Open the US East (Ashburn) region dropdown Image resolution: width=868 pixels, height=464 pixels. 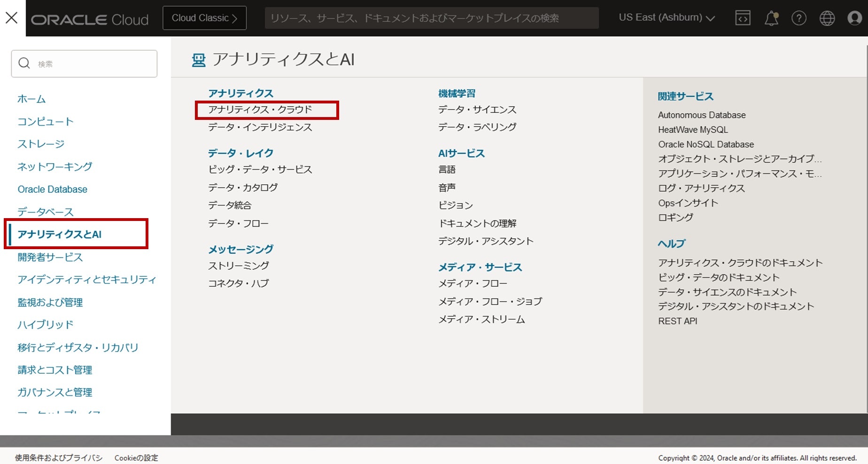click(x=666, y=18)
